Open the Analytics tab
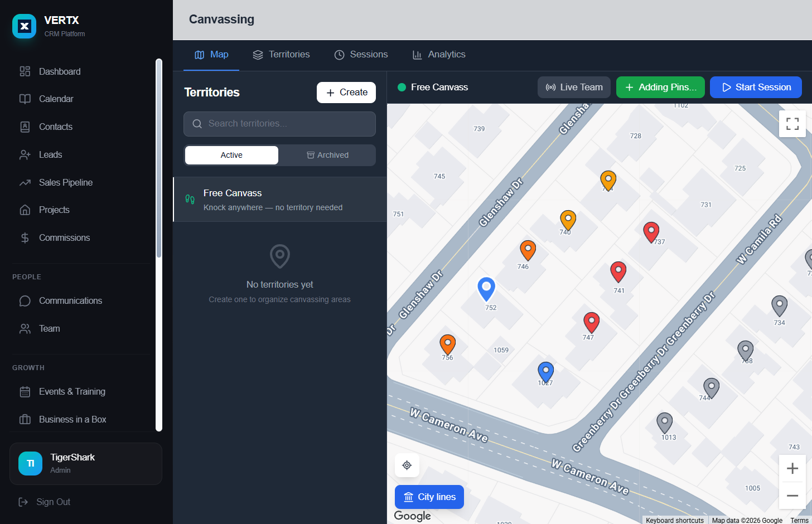This screenshot has height=524, width=812. (438, 55)
